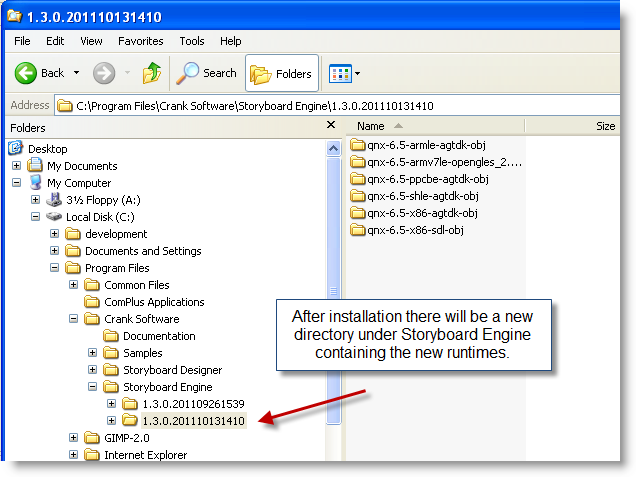The image size is (636, 477).
Task: Toggle the Folders pane button
Action: click(x=282, y=73)
